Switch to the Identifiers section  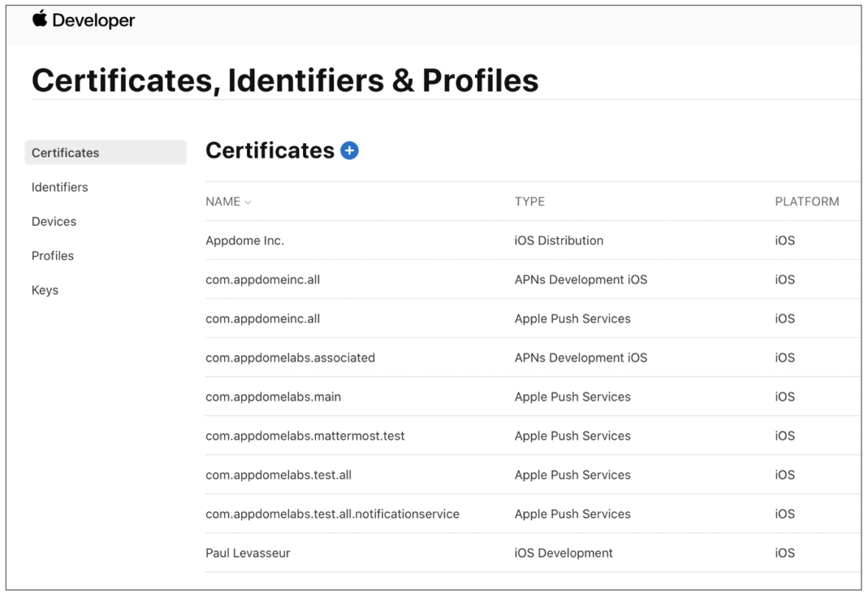click(x=59, y=187)
